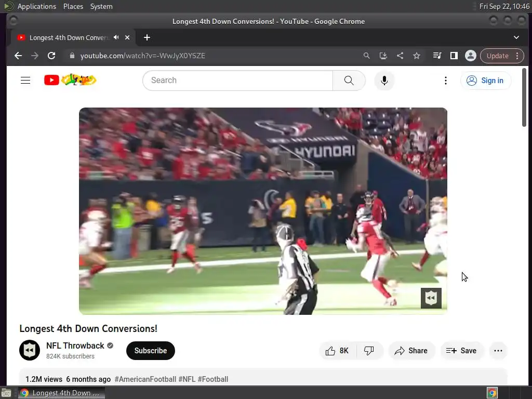The width and height of the screenshot is (532, 399).
Task: Close the Longest 4th Down tab
Action: click(x=127, y=37)
